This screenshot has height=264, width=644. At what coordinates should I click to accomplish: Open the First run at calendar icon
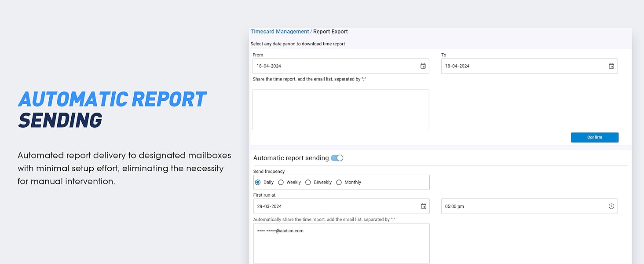[423, 206]
